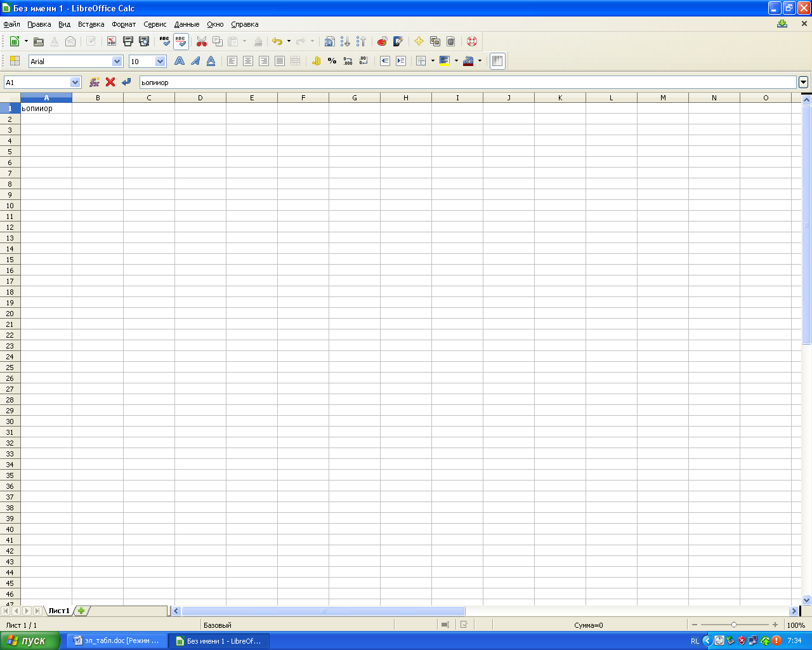Open the font name dropdown list
Screen dimensions: 812x650
click(117, 62)
